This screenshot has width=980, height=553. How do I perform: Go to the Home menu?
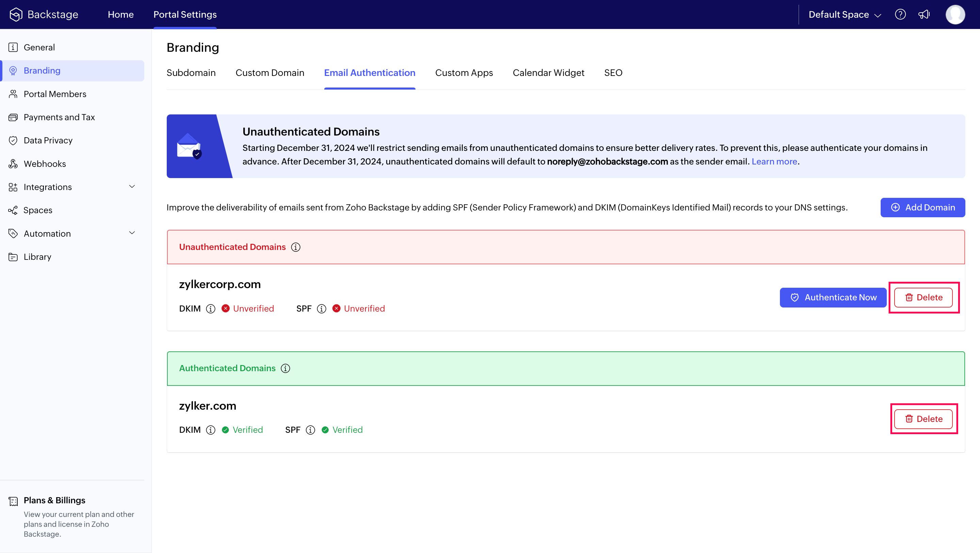click(x=120, y=14)
